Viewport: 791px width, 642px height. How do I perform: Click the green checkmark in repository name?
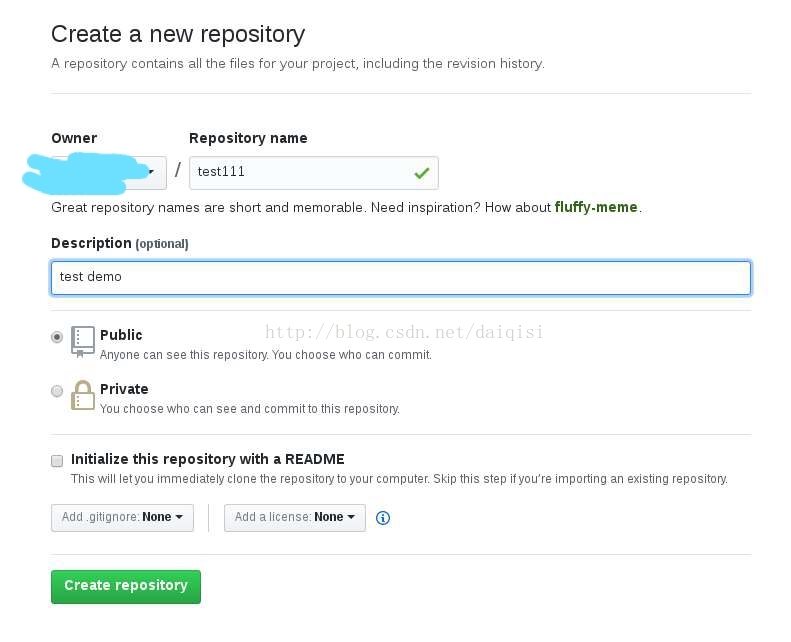coord(422,173)
